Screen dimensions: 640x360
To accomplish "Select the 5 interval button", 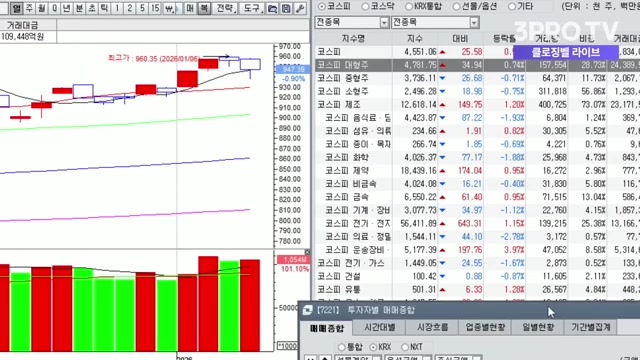I will 142,8.
